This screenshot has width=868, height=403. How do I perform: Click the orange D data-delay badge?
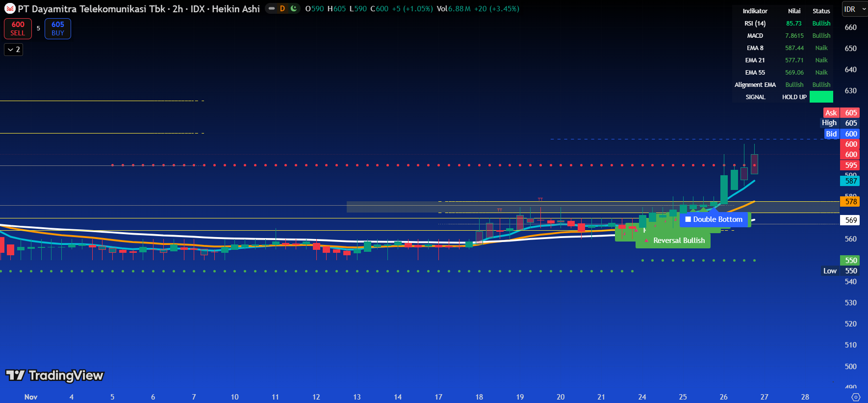[x=282, y=8]
